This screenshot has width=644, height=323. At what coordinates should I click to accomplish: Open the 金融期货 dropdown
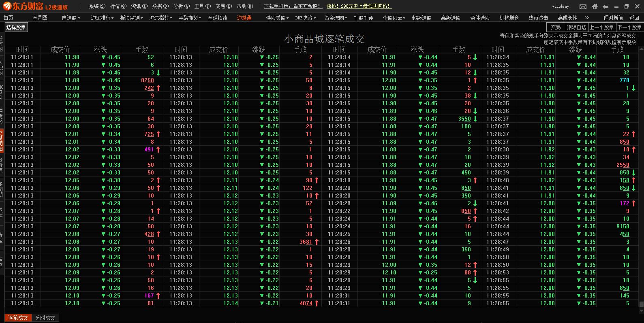tap(190, 18)
